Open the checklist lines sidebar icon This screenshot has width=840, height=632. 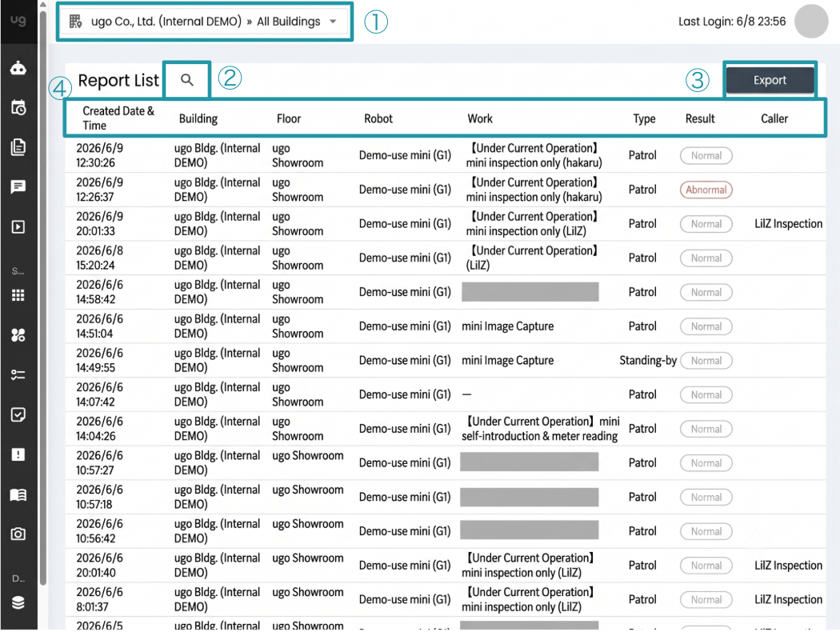tap(18, 375)
